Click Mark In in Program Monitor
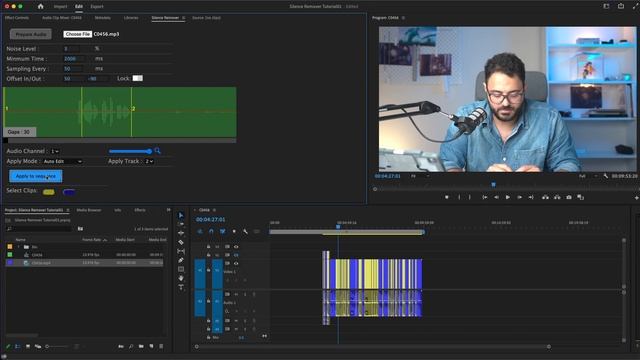 [x=459, y=197]
